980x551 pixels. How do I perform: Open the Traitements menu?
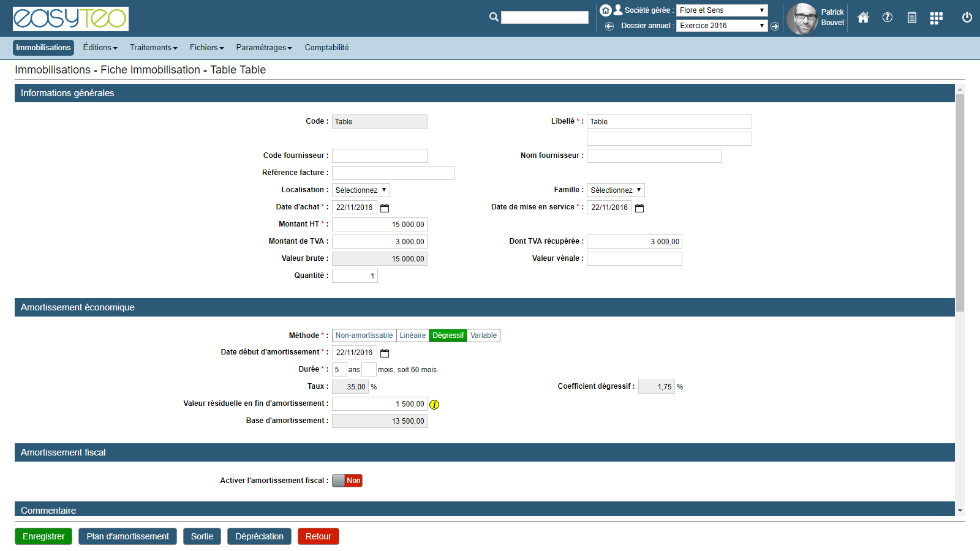(153, 48)
